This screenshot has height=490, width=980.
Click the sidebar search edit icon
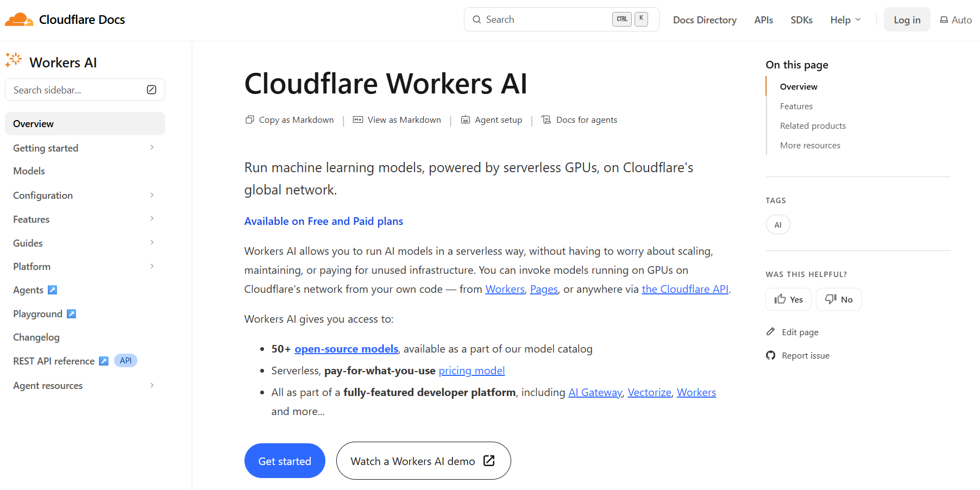click(152, 90)
